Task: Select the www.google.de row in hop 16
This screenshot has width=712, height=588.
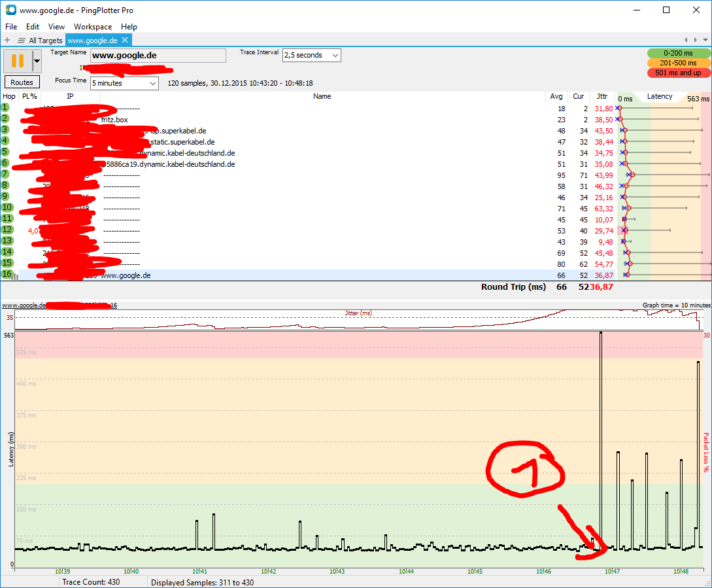Action: [308, 275]
